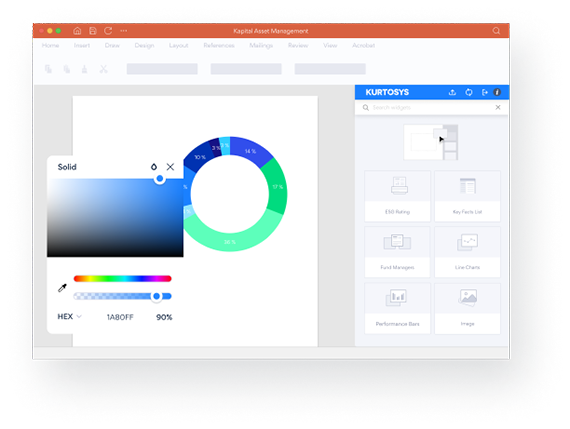Click the rainbow hue slider
Viewport: 570px width, 429px height.
point(123,278)
